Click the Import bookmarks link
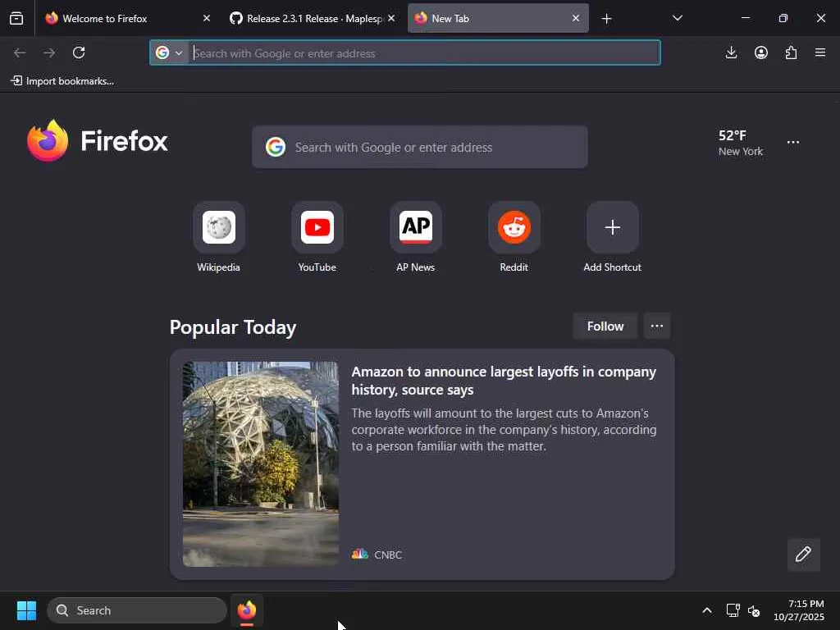 point(62,81)
